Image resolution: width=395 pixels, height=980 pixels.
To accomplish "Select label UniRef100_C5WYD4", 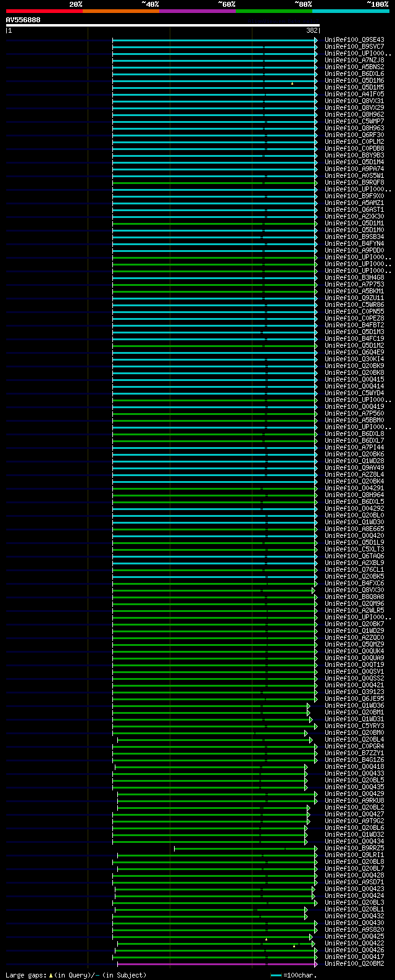I will (354, 393).
